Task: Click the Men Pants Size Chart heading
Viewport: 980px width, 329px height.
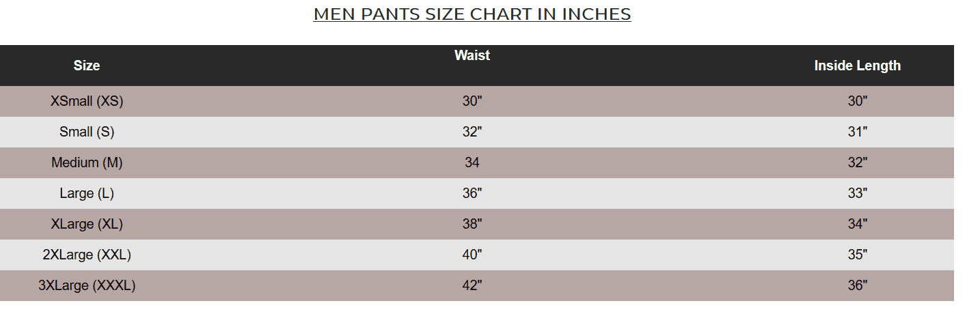Action: pos(472,14)
